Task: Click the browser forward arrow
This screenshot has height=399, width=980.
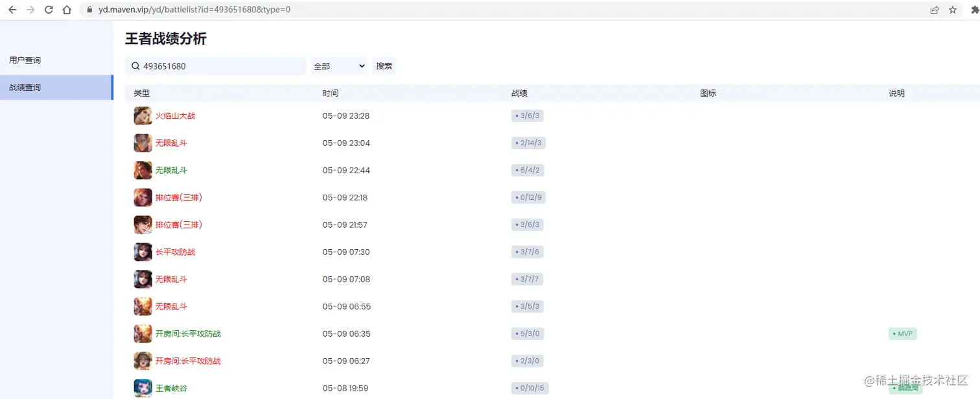Action: [30, 10]
